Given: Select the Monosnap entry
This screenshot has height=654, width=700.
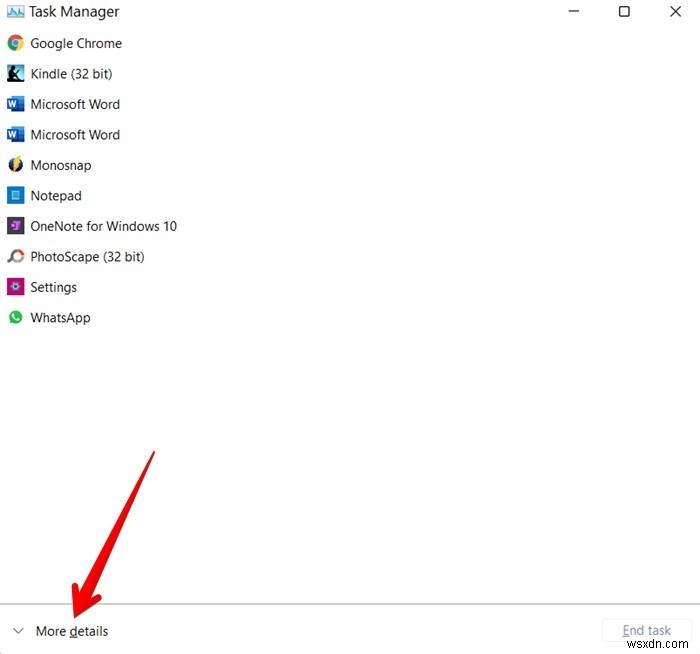Looking at the screenshot, I should (x=61, y=165).
